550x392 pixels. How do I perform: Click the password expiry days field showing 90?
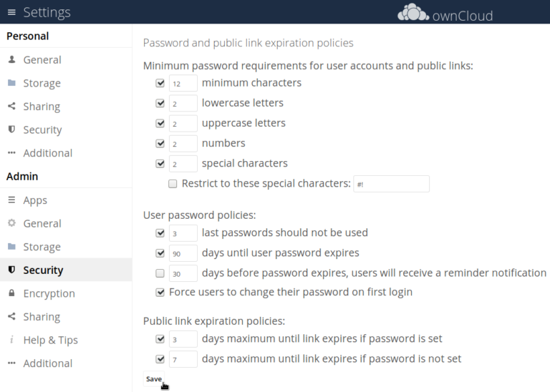click(183, 253)
